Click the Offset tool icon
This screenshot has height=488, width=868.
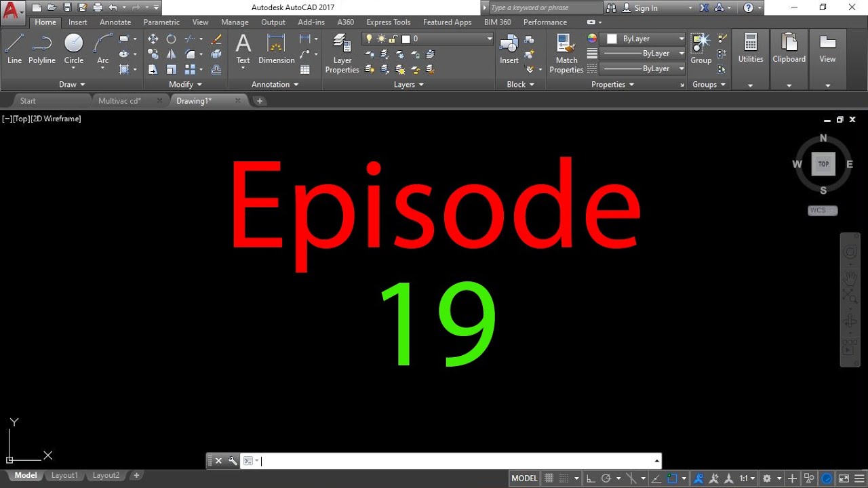(216, 69)
